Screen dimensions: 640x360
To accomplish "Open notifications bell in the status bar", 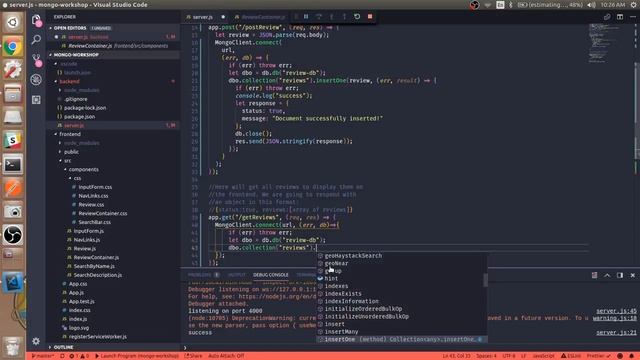I will [x=631, y=356].
